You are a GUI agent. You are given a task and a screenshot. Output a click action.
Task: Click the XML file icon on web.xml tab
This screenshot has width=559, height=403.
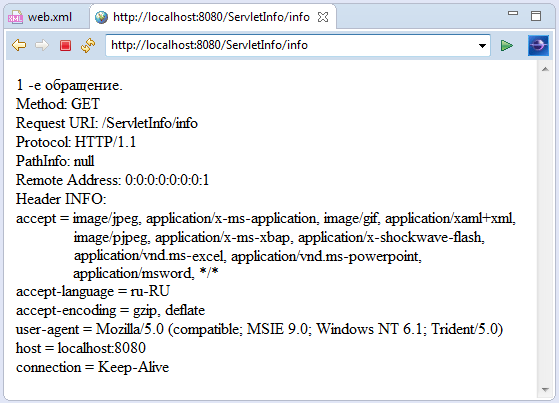[x=15, y=17]
